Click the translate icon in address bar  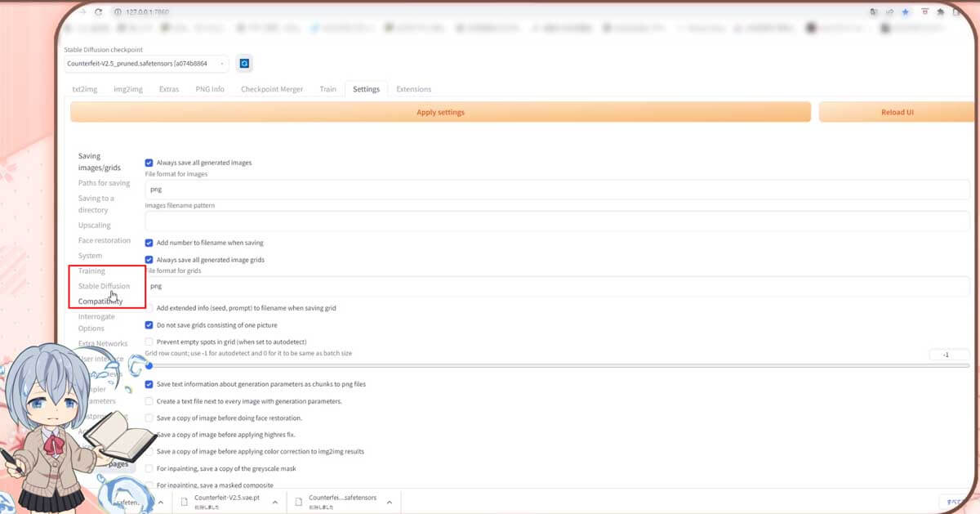point(874,12)
